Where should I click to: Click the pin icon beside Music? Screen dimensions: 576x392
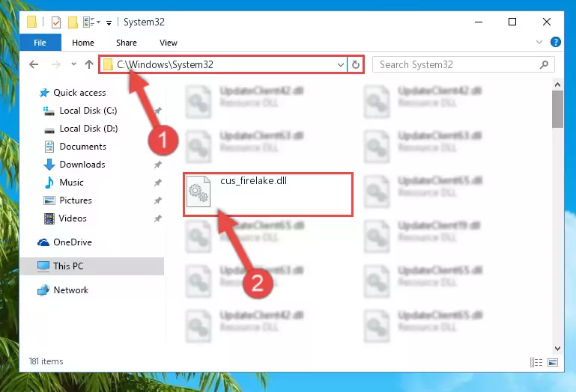(157, 183)
